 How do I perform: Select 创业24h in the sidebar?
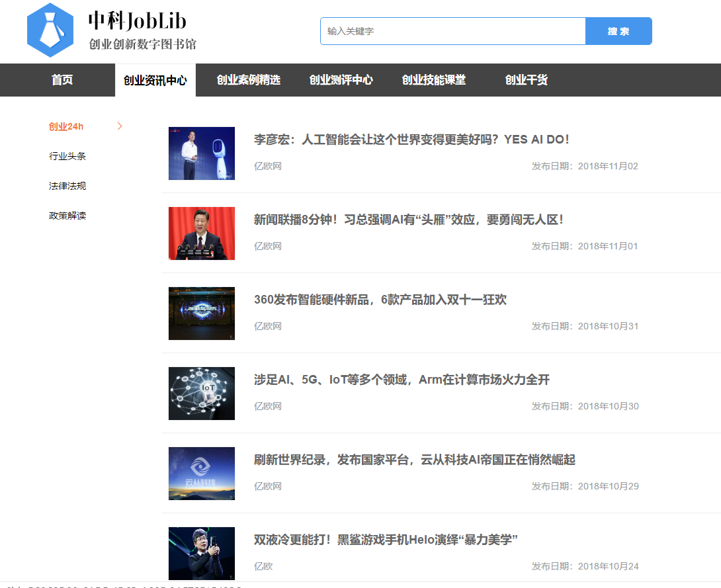click(66, 126)
